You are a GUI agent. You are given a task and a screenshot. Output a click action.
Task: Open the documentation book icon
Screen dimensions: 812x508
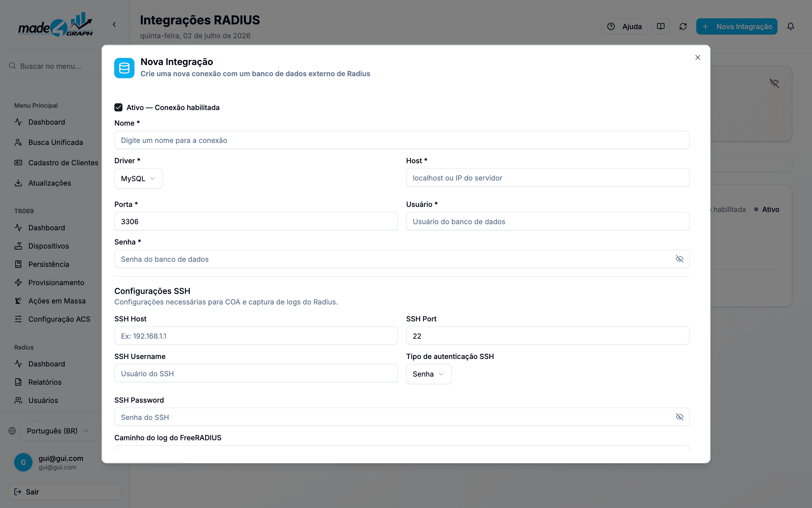point(660,26)
